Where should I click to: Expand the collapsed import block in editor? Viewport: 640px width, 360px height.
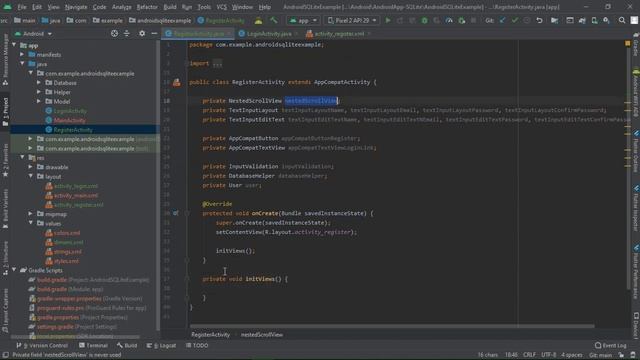(218, 64)
